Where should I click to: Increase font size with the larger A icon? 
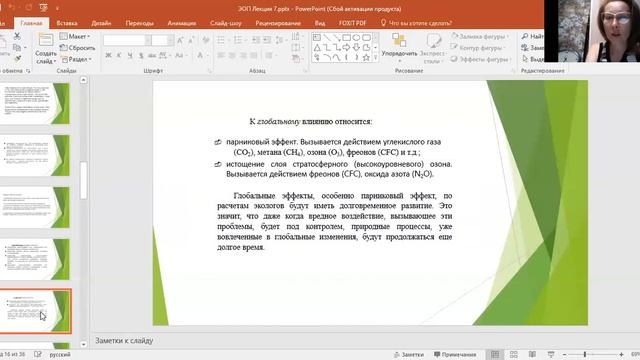coord(180,40)
